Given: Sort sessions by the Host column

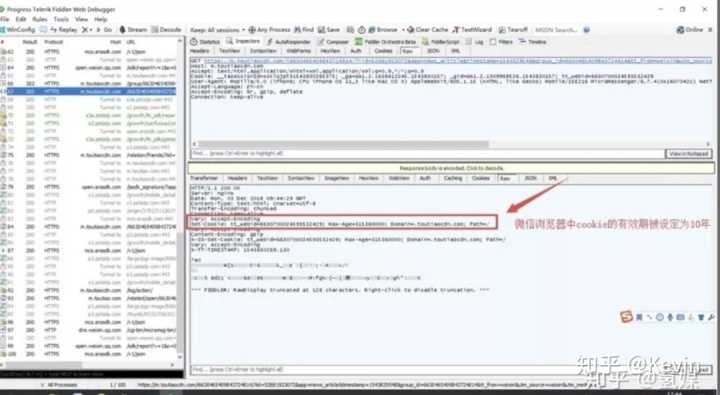Looking at the screenshot, I should tap(115, 42).
